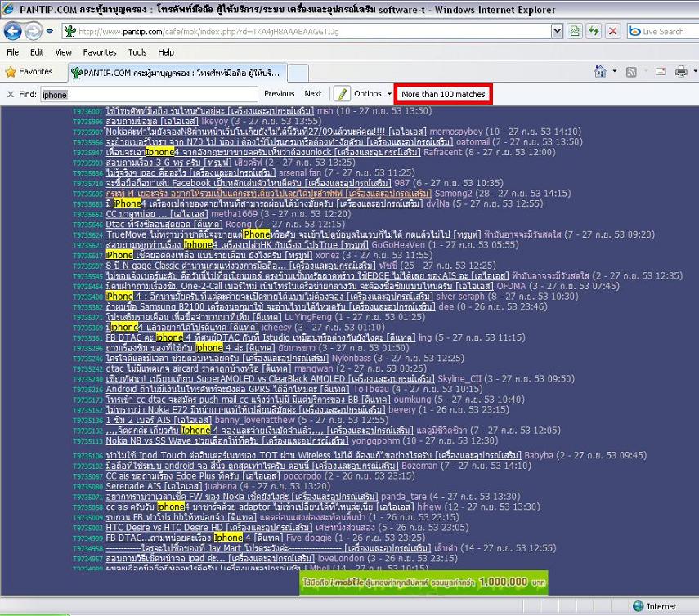Click the Internet Explorer logo in title bar

point(8,9)
